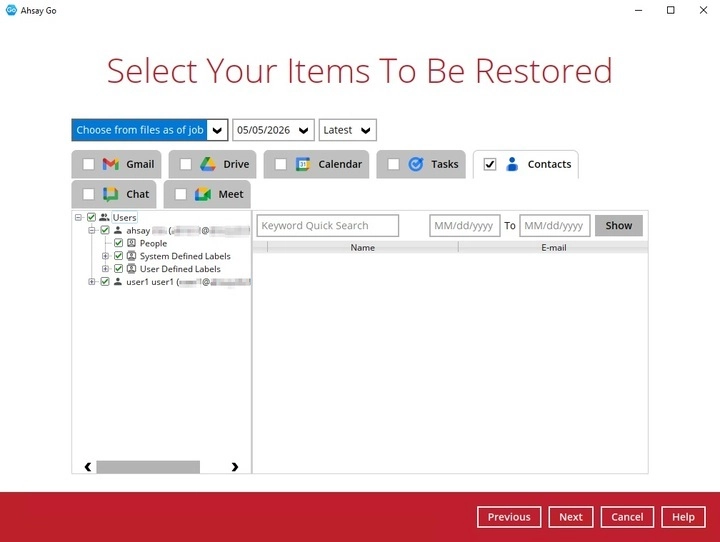The image size is (720, 542).
Task: Open the 05/05/2026 date dropdown
Action: [273, 130]
